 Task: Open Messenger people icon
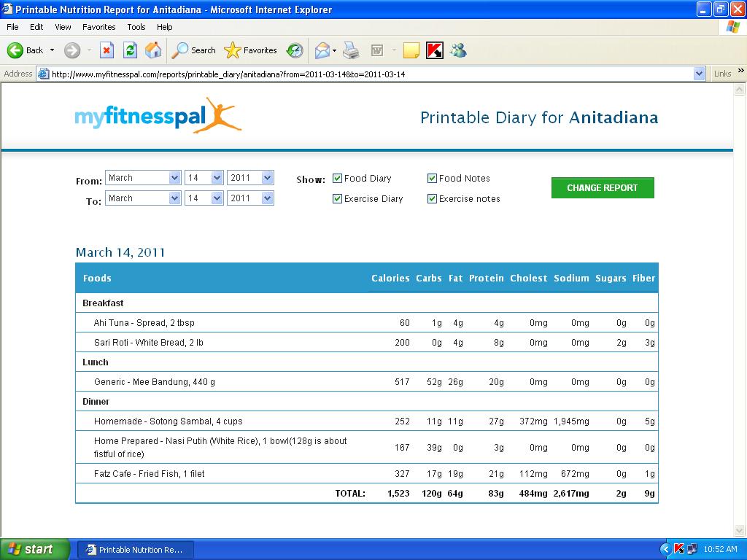click(x=458, y=50)
